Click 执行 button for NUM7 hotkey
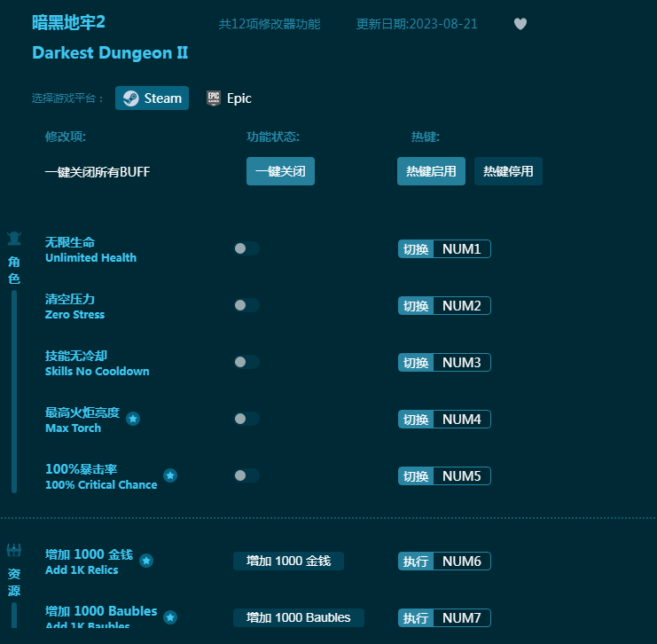This screenshot has width=657, height=644. tap(416, 617)
